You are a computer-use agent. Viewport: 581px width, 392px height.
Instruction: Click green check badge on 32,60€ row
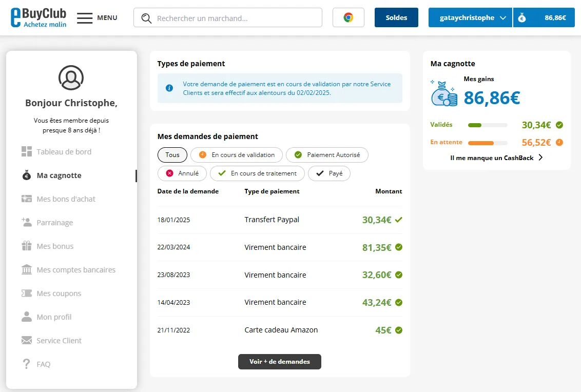coord(399,275)
